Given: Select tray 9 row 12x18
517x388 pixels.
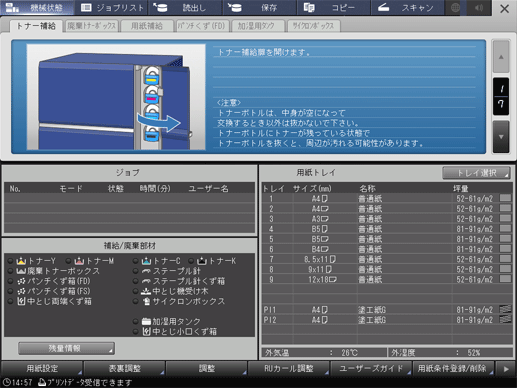Looking at the screenshot, I should [x=387, y=279].
